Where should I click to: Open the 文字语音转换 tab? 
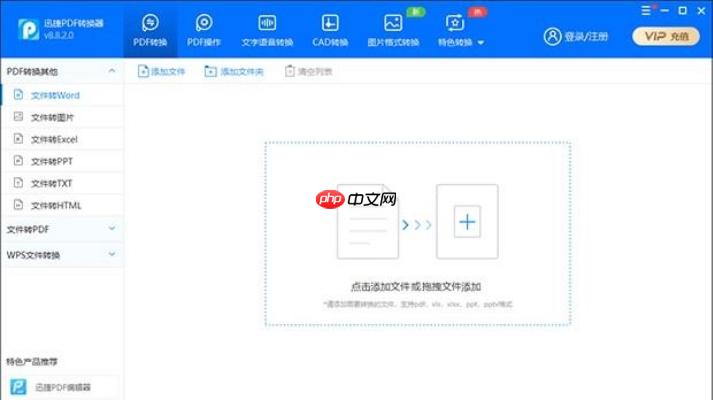(267, 30)
